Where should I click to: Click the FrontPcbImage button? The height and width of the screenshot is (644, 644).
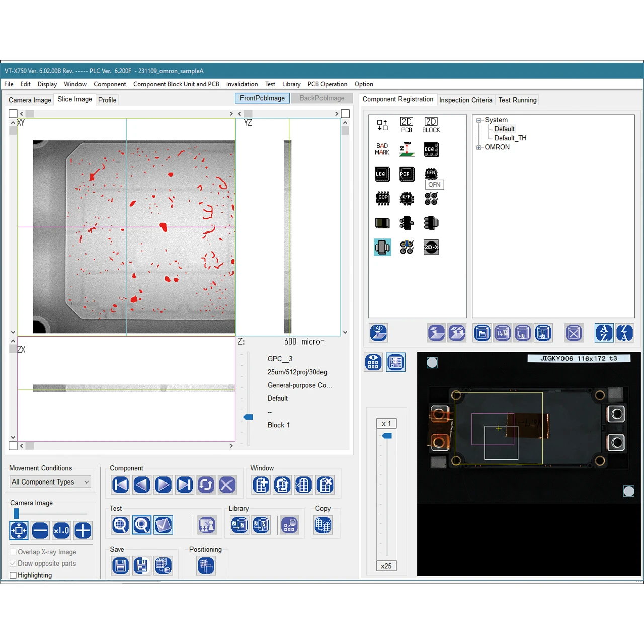pyautogui.click(x=262, y=98)
